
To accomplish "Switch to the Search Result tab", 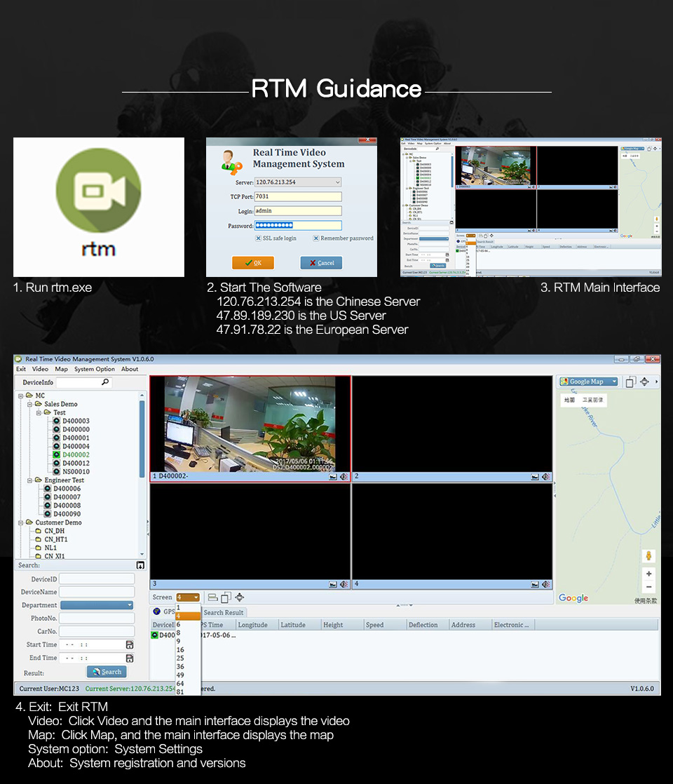I will click(x=224, y=612).
